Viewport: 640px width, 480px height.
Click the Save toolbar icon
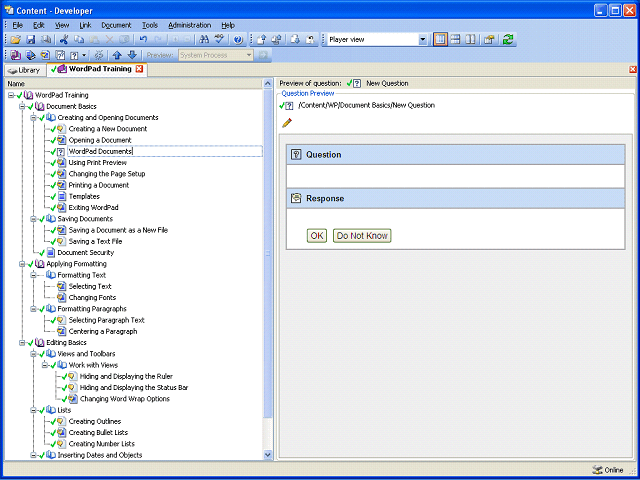point(31,40)
